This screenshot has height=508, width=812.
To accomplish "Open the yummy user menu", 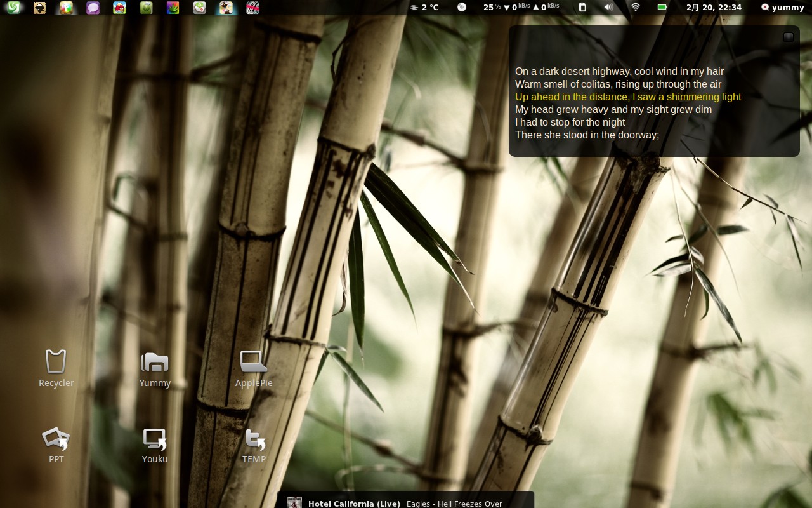I will coord(782,8).
